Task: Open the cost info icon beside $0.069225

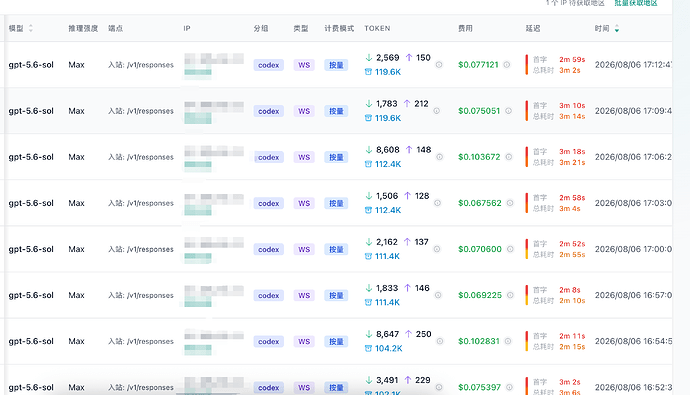Action: (510, 295)
